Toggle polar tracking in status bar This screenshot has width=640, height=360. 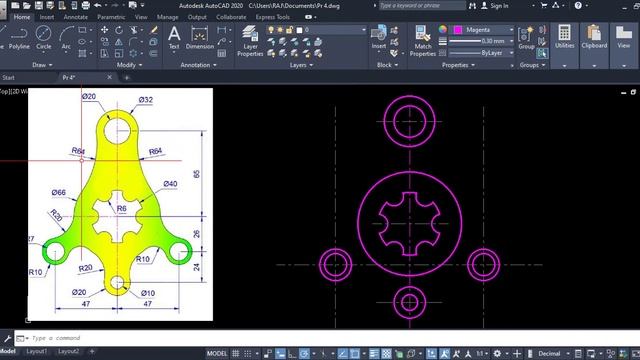(304, 353)
